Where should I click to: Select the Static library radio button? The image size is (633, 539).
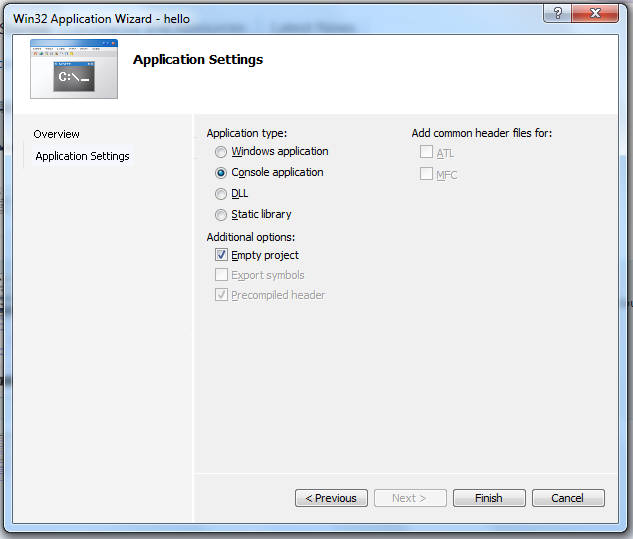pos(221,215)
